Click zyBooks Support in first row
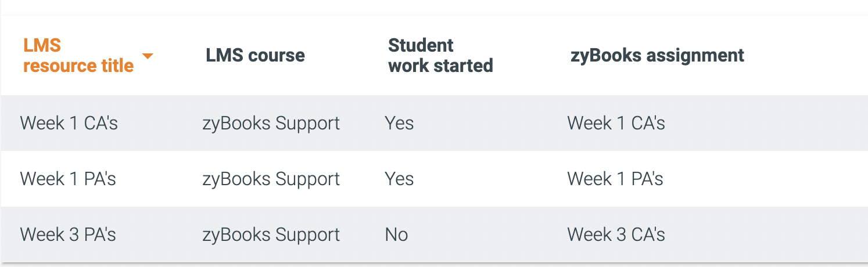The height and width of the screenshot is (267, 868). pyautogui.click(x=271, y=124)
